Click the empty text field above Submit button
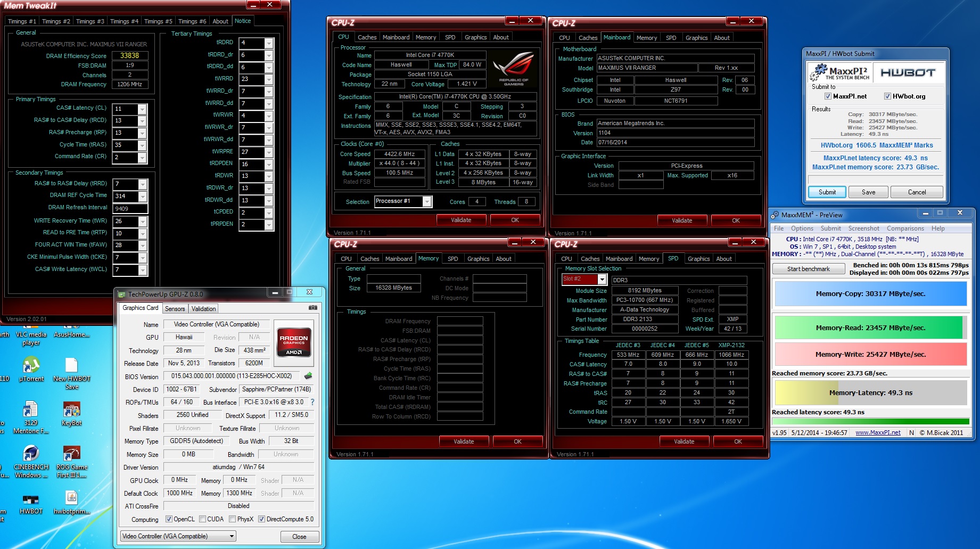 pos(876,180)
